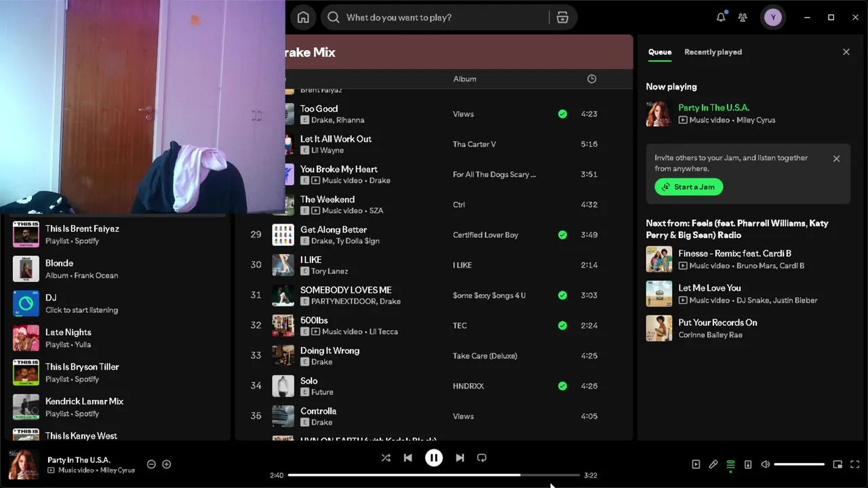Skip to next track
Viewport: 868px width, 488px height.
(x=460, y=457)
